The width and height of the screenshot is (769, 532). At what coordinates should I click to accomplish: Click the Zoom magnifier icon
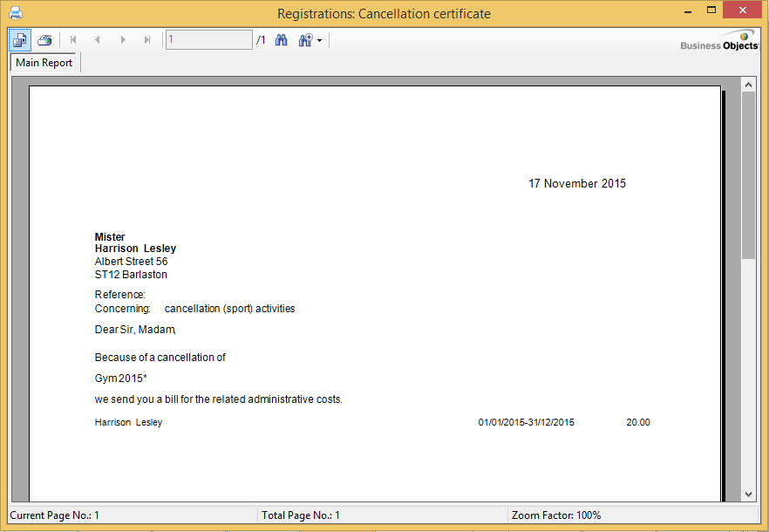point(305,40)
